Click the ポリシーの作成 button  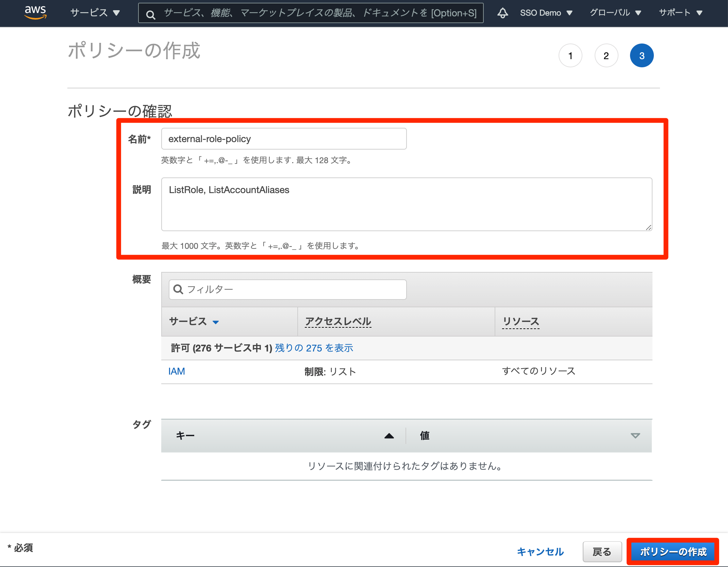click(673, 551)
